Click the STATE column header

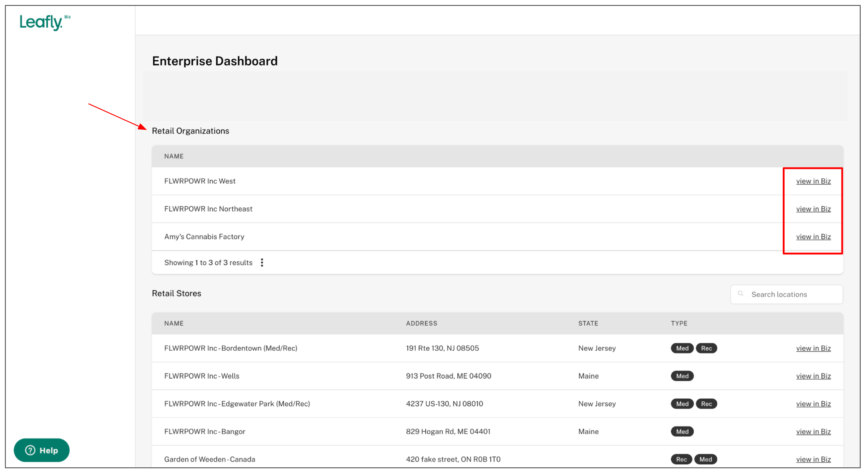588,323
